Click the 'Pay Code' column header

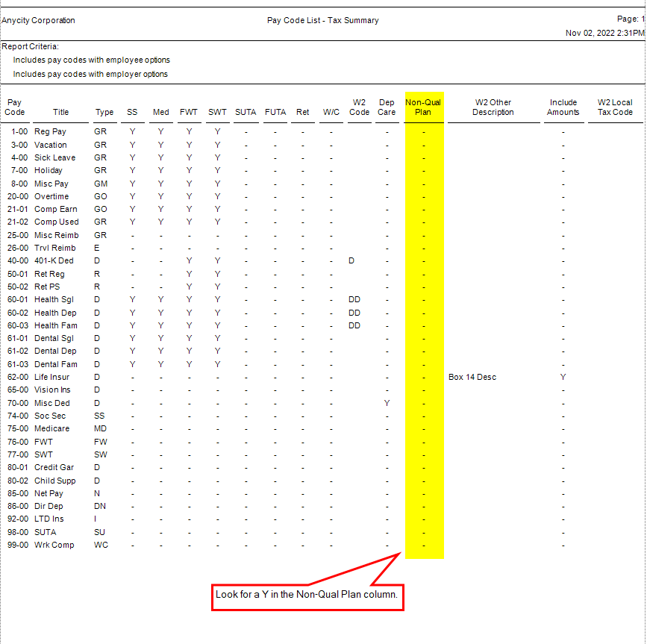[14, 107]
